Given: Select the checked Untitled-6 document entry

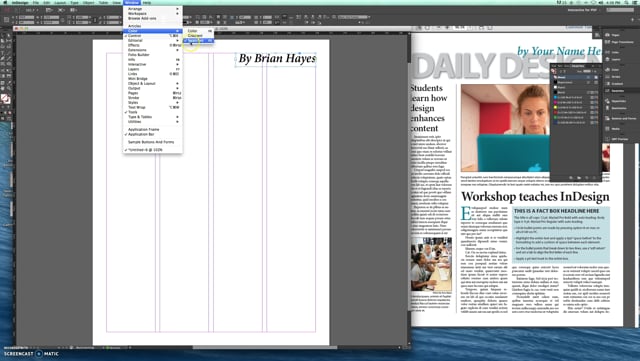Looking at the screenshot, I should click(x=153, y=150).
